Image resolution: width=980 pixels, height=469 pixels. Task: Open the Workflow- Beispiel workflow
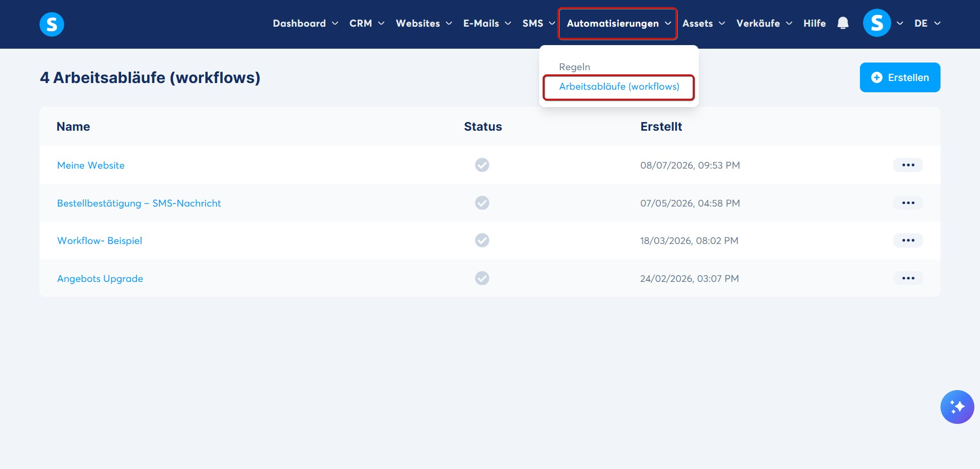[100, 240]
